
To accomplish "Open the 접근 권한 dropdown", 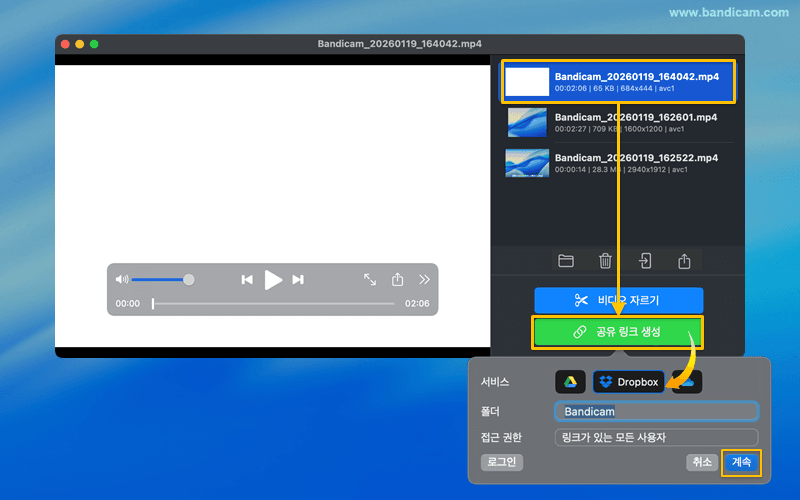I will (x=656, y=437).
